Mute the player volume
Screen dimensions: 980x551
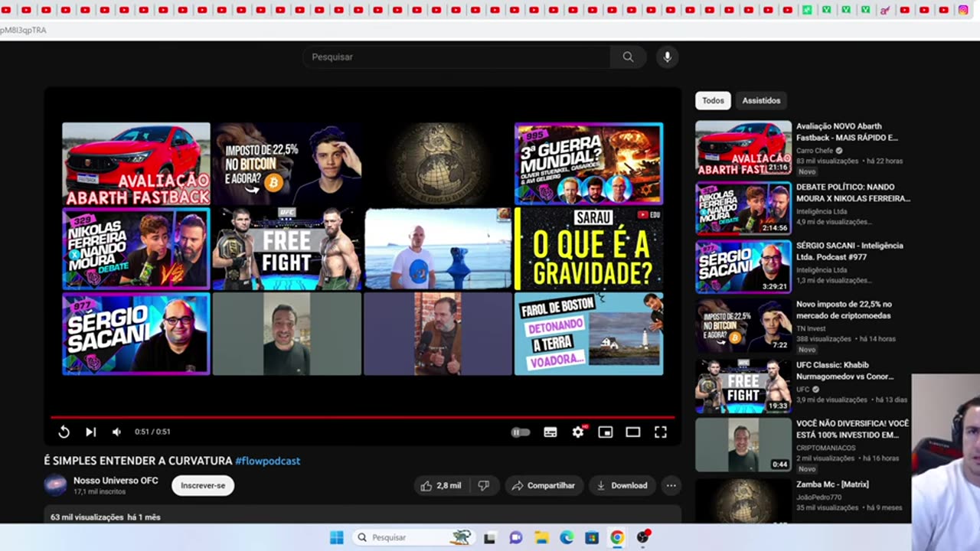pyautogui.click(x=116, y=432)
